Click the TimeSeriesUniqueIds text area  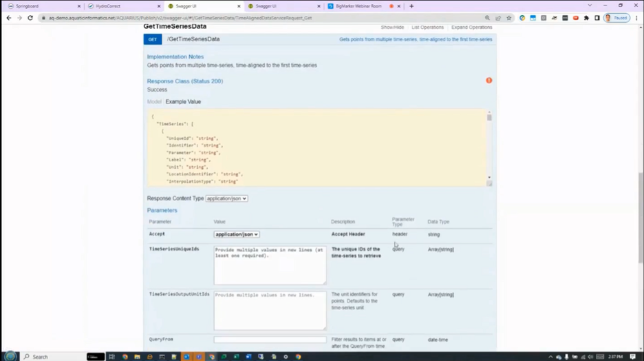click(x=270, y=265)
